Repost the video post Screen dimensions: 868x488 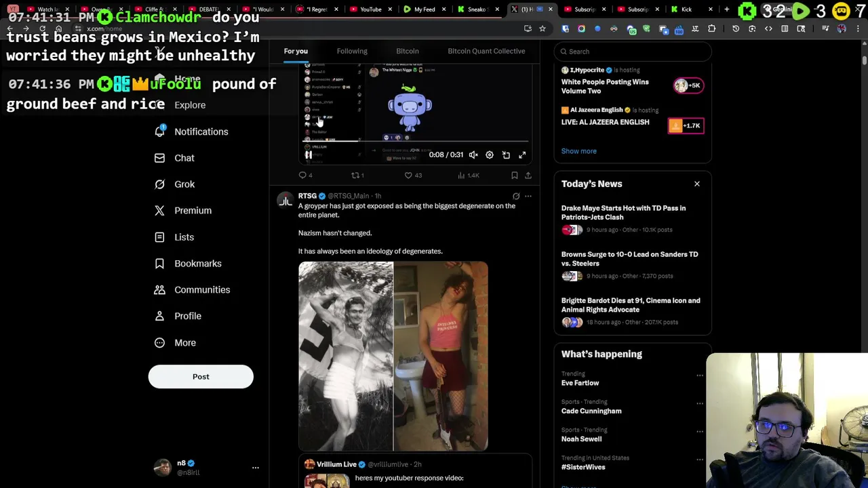point(357,176)
